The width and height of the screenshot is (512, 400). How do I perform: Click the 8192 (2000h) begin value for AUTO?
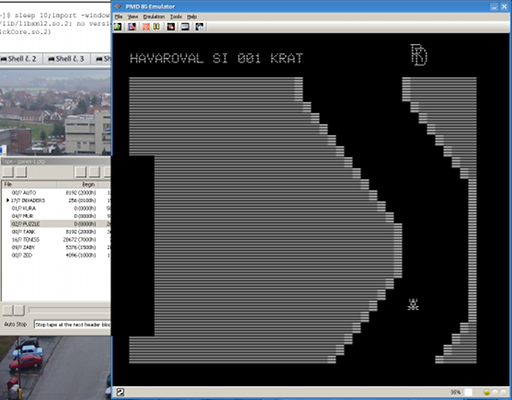pos(81,193)
